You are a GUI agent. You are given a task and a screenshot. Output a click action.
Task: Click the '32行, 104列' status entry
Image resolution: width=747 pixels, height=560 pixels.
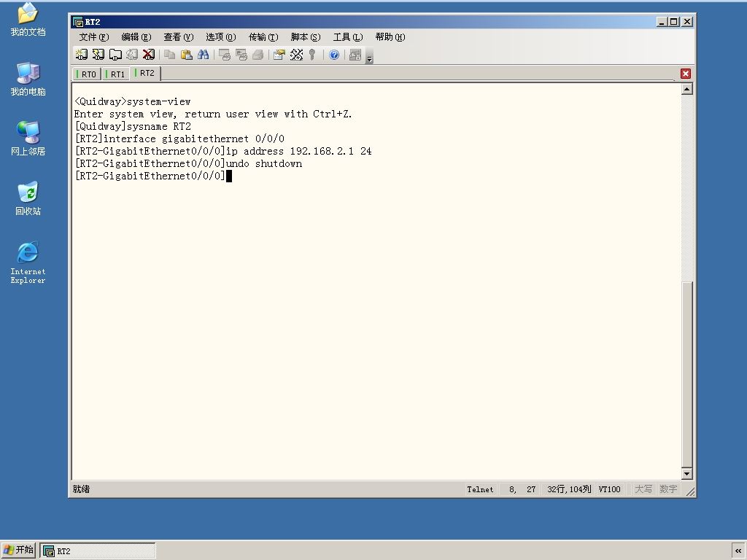pyautogui.click(x=569, y=489)
